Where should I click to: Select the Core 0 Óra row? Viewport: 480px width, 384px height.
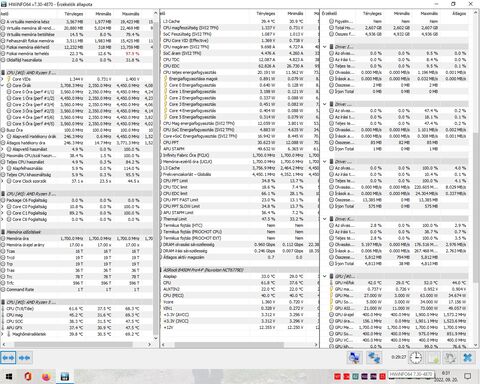[x=77, y=92]
